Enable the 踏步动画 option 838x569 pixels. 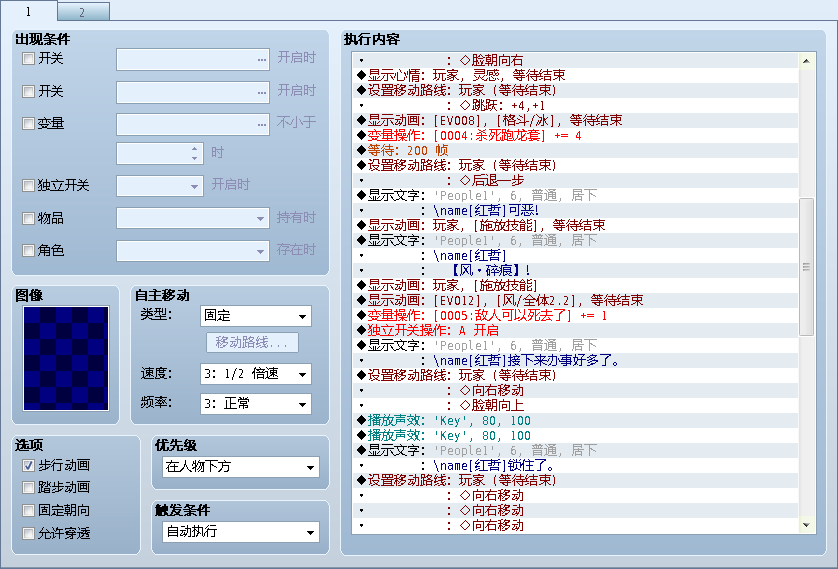pos(28,487)
